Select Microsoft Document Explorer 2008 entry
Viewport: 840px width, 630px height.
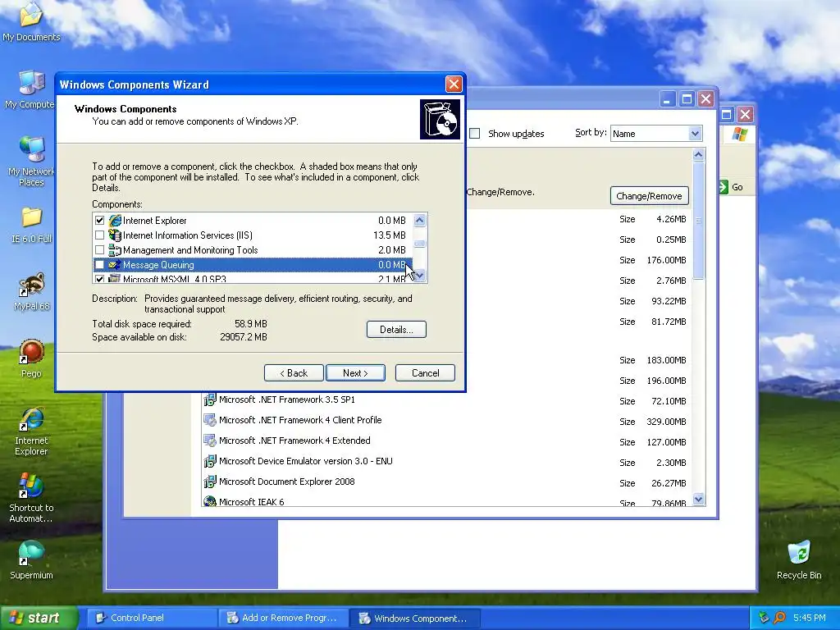[286, 482]
